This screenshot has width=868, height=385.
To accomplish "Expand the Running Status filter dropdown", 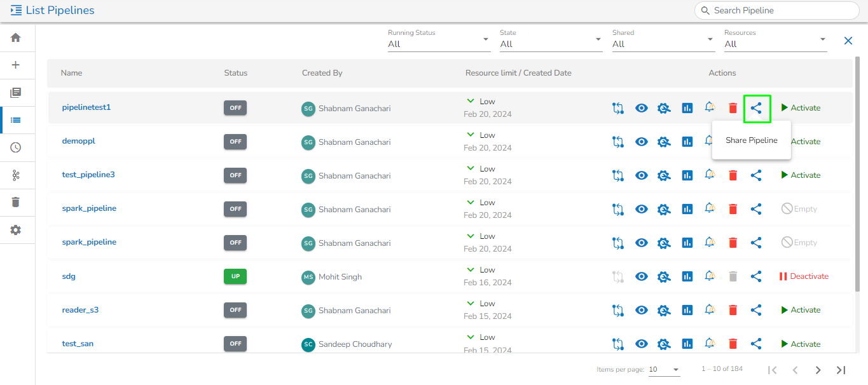I will [439, 44].
